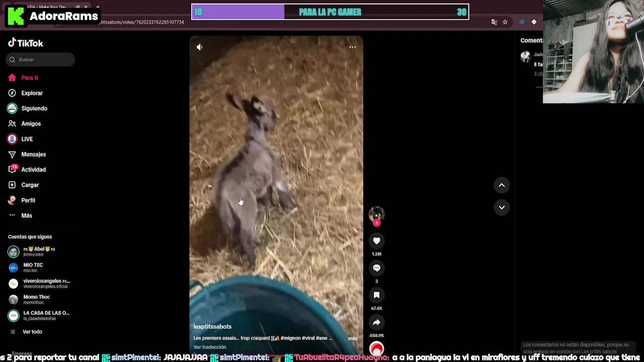Go to previous video with up chevron
The height and width of the screenshot is (362, 644).
(x=502, y=185)
